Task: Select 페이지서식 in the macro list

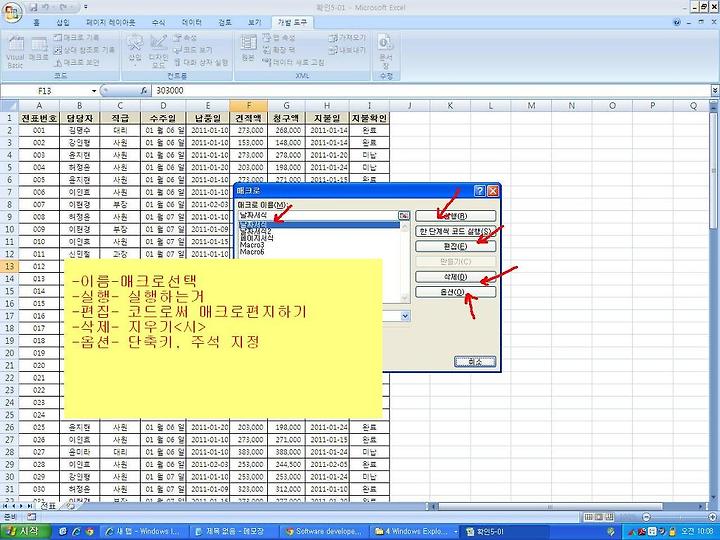Action: pyautogui.click(x=256, y=238)
